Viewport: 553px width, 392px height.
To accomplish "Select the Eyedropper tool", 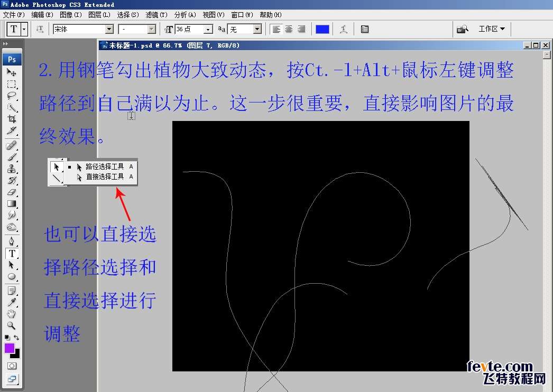I will 11,303.
